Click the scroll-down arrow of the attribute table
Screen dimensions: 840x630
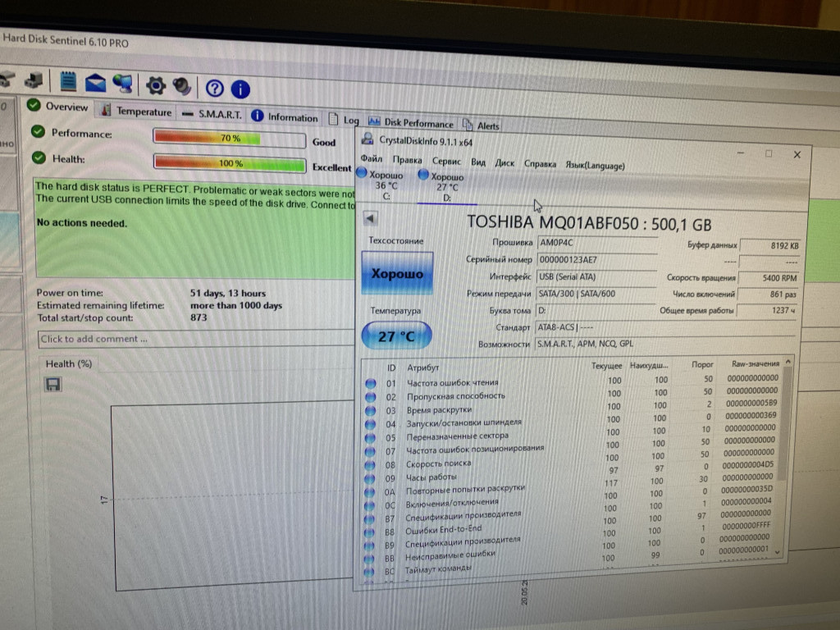tap(778, 552)
